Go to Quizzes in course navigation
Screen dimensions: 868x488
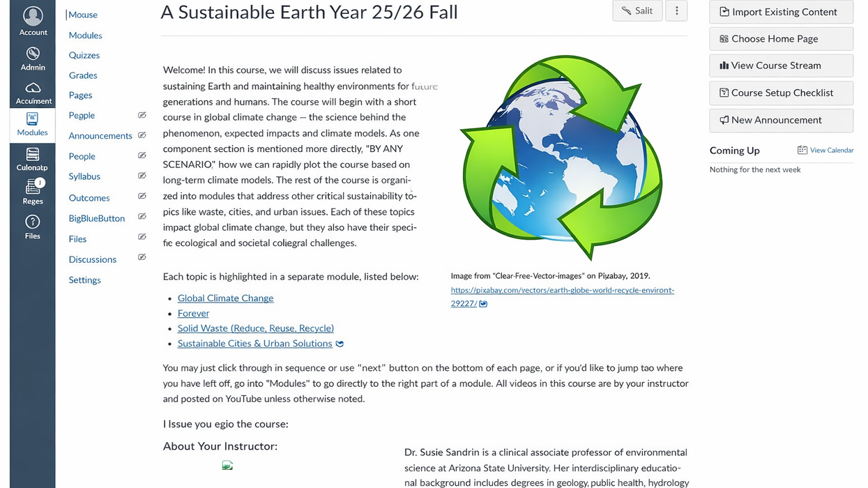pos(84,55)
